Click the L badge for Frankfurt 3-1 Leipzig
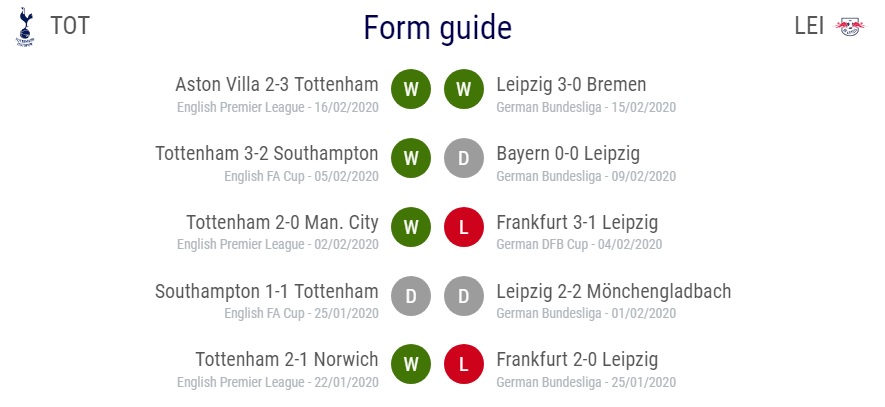 point(464,227)
